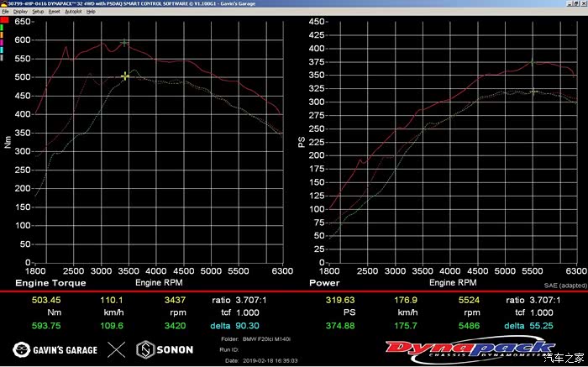Click the green peak marker on torque graph
Image resolution: width=588 pixels, height=367 pixels.
point(124,42)
